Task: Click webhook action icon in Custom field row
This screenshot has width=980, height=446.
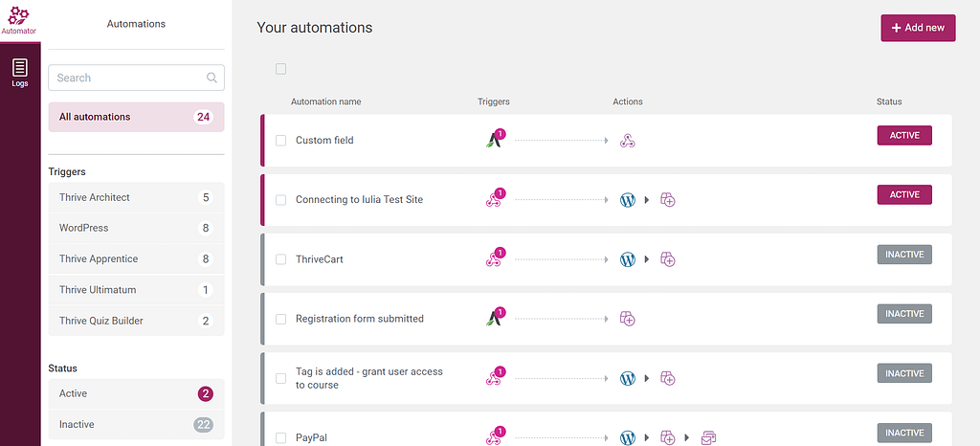Action: click(628, 141)
